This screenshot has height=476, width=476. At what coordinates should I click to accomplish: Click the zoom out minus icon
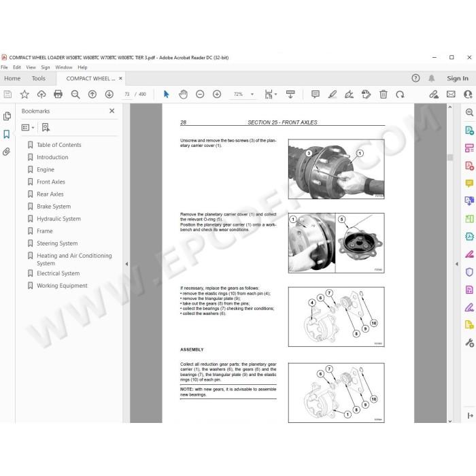(200, 95)
